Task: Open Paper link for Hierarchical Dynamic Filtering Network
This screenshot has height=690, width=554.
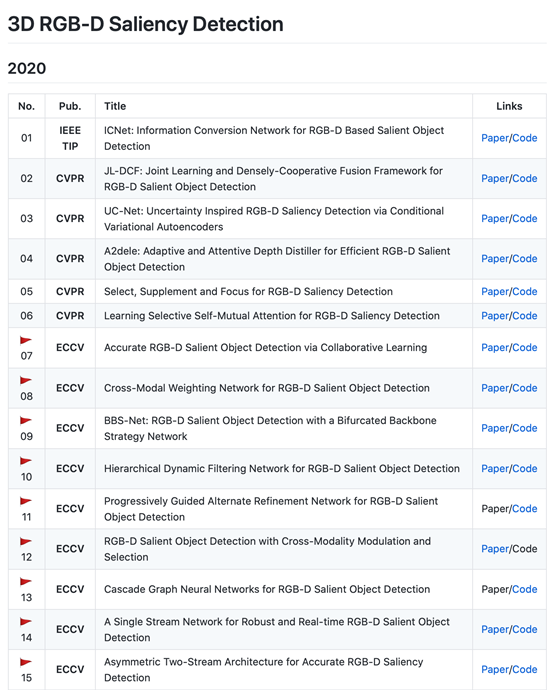Action: coord(495,469)
